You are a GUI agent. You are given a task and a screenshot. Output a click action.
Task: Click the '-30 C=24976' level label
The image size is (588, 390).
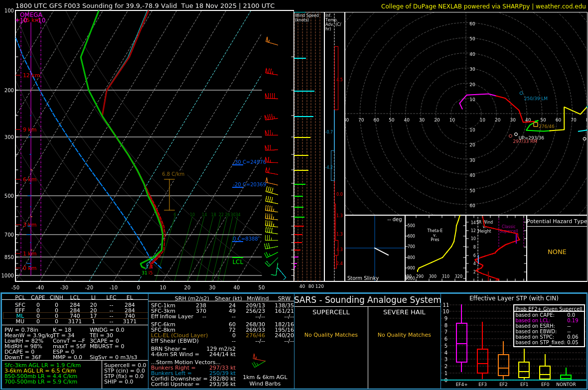[x=250, y=162]
